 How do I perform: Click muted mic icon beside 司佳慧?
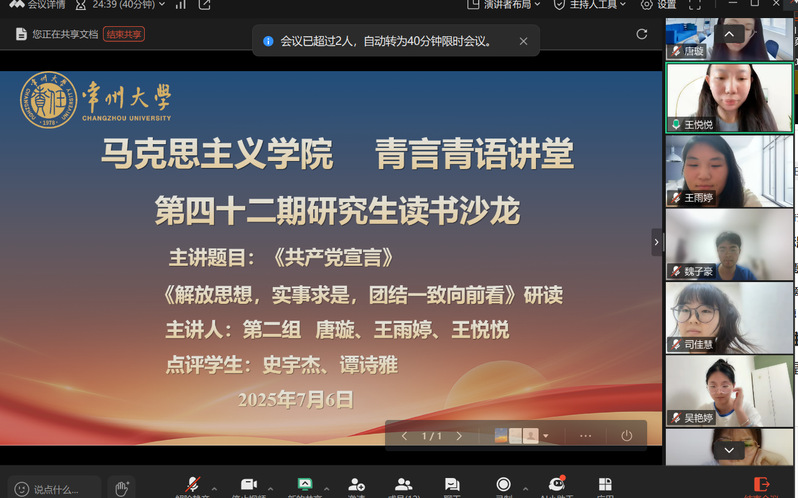pyautogui.click(x=675, y=344)
